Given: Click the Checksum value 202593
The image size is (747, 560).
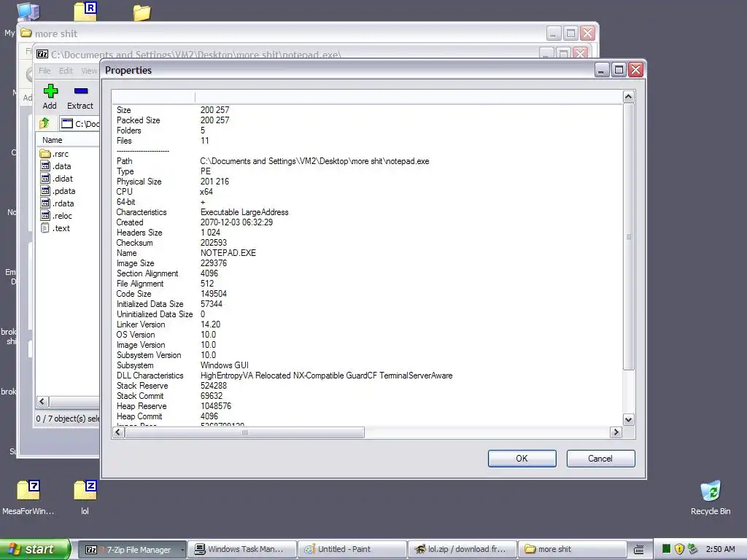Looking at the screenshot, I should [x=214, y=242].
